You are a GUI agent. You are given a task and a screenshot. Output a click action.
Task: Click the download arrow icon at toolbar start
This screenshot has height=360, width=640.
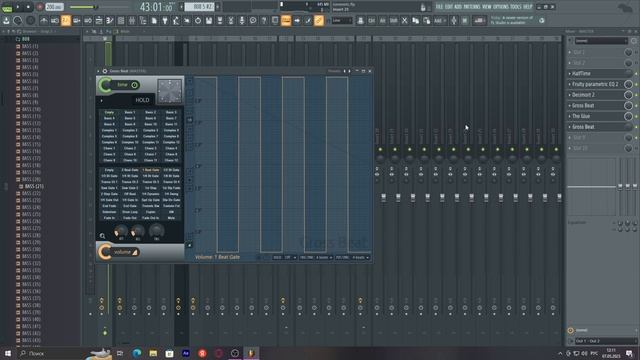click(6, 20)
